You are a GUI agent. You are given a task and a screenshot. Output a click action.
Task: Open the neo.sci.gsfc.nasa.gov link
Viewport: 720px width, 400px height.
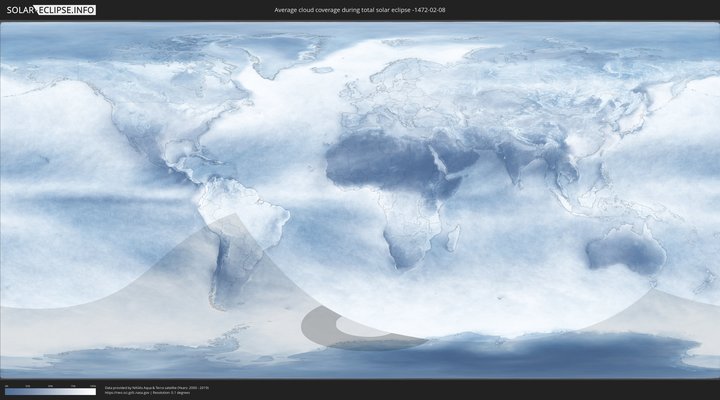128,392
